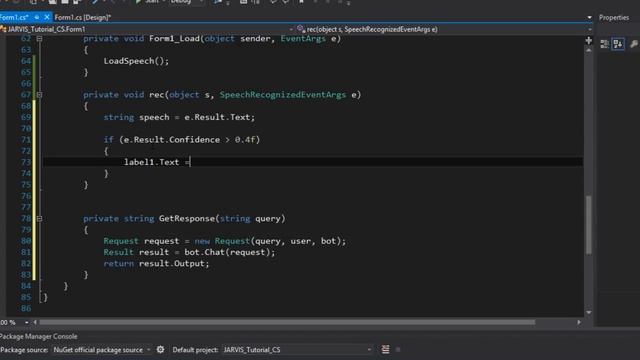Click the split editor plus icon
The height and width of the screenshot is (360, 640).
pyautogui.click(x=589, y=40)
